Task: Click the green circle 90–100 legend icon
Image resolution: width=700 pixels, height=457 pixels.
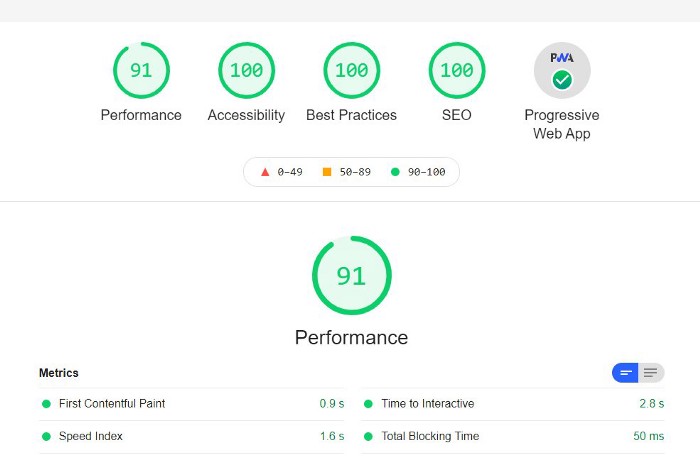Action: point(395,172)
